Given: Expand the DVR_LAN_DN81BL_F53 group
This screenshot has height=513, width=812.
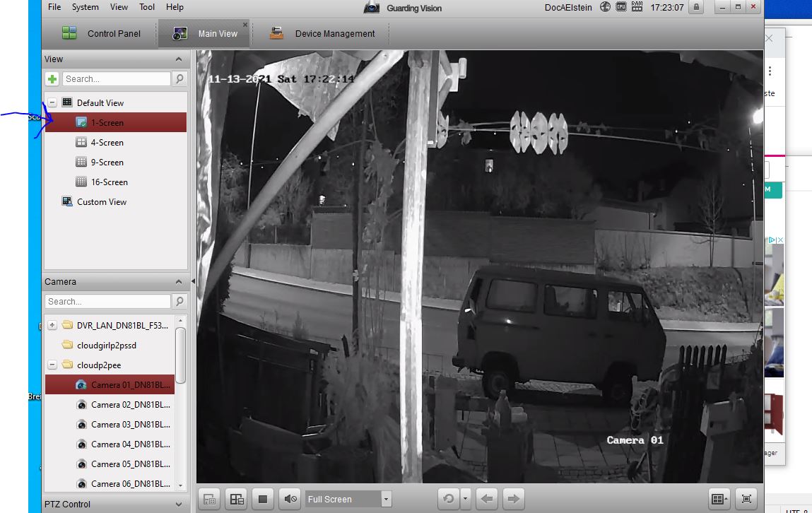Looking at the screenshot, I should (52, 325).
